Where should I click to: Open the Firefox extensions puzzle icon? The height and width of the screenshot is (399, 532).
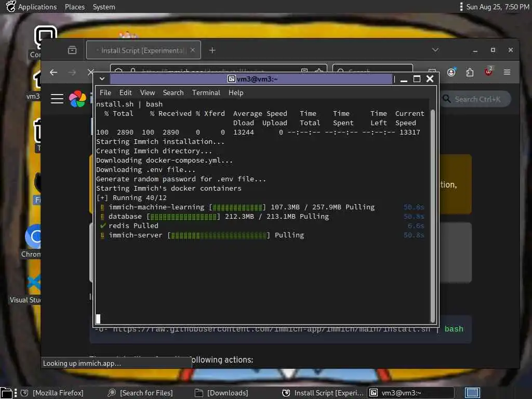pyautogui.click(x=470, y=72)
